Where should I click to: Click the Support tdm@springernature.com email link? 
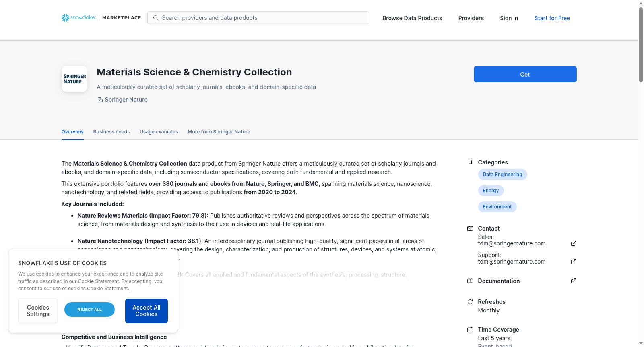[x=512, y=262]
